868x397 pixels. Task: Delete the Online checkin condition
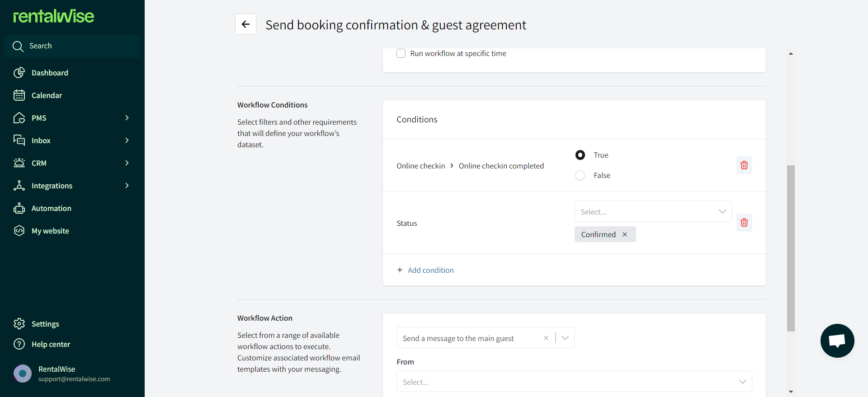[x=744, y=165]
